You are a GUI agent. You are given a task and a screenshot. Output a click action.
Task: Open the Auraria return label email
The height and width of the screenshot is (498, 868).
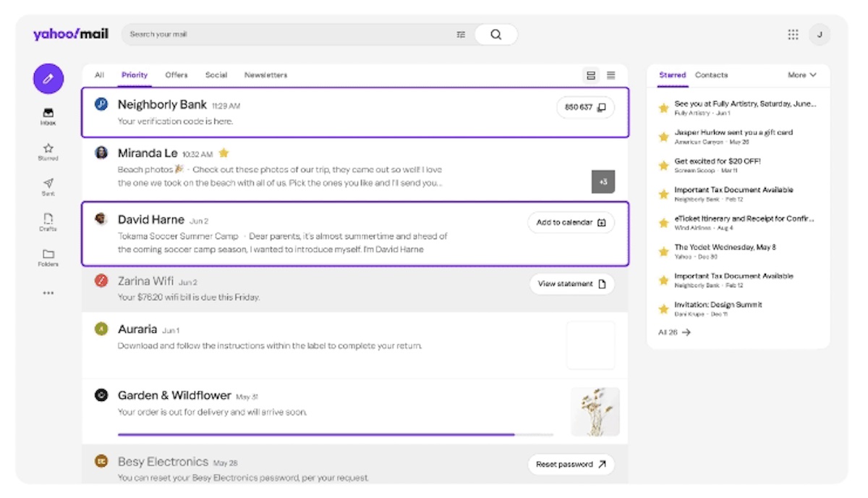pyautogui.click(x=354, y=345)
